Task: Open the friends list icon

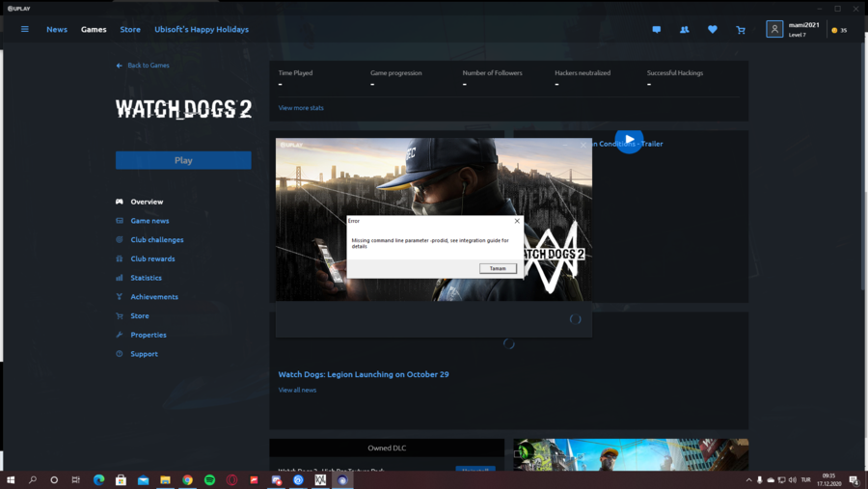Action: (x=684, y=30)
